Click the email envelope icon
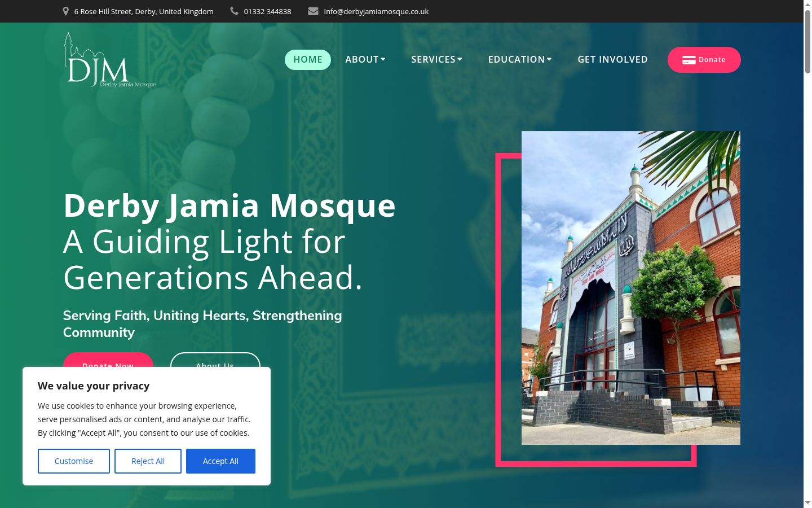 (313, 11)
